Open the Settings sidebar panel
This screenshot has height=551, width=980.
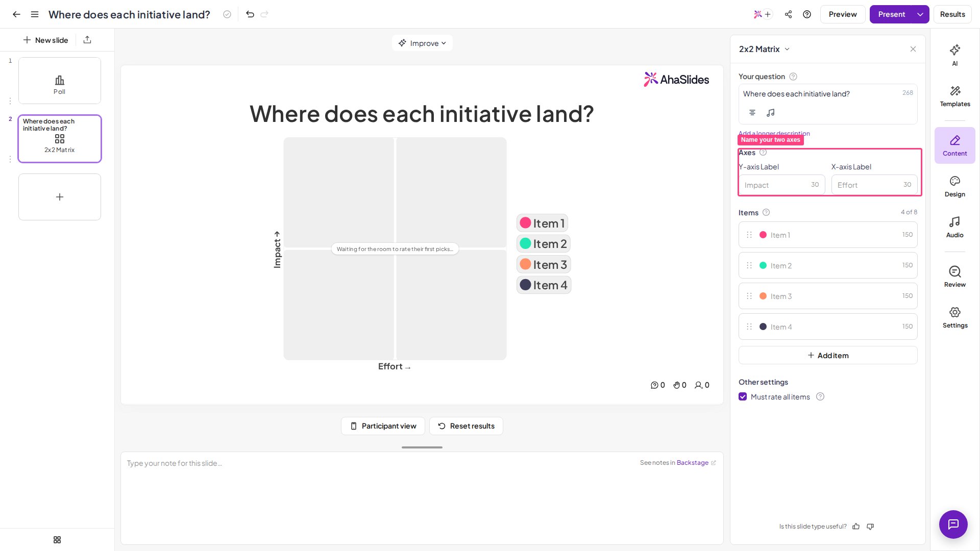click(x=955, y=317)
